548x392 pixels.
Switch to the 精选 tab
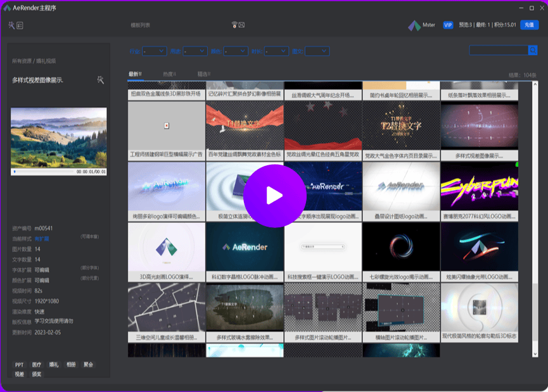click(x=203, y=74)
